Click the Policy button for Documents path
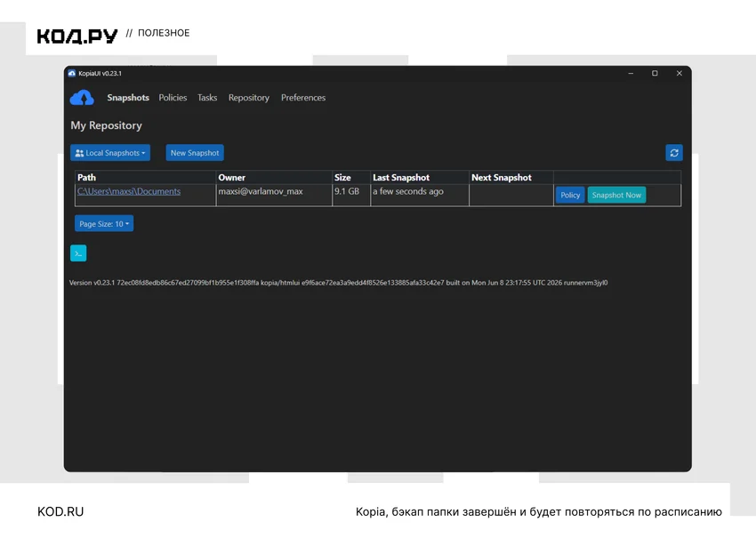Screen dimensions: 756x538 pyautogui.click(x=570, y=196)
